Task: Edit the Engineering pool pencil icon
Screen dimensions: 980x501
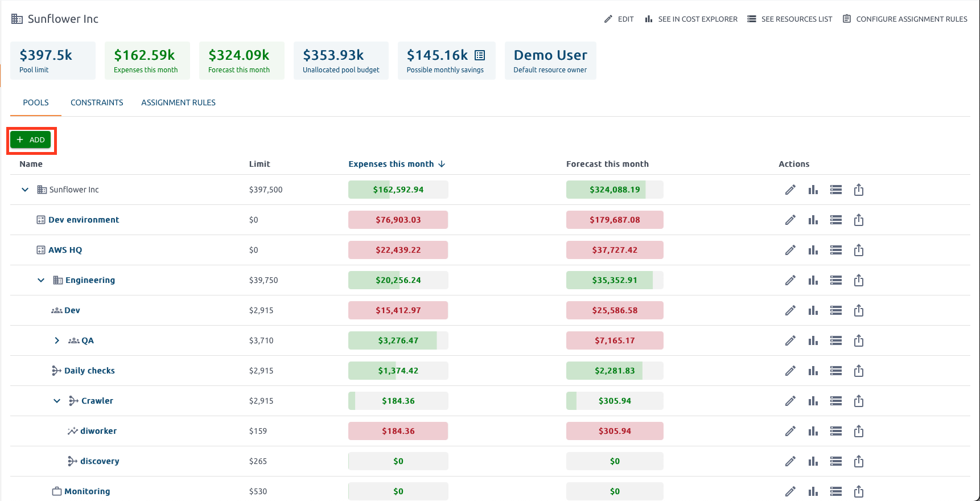Action: coord(790,280)
